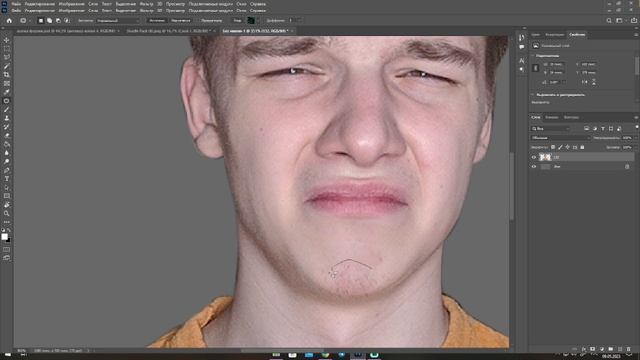
Task: Open the layer filter type dropdown
Action: coord(550,129)
